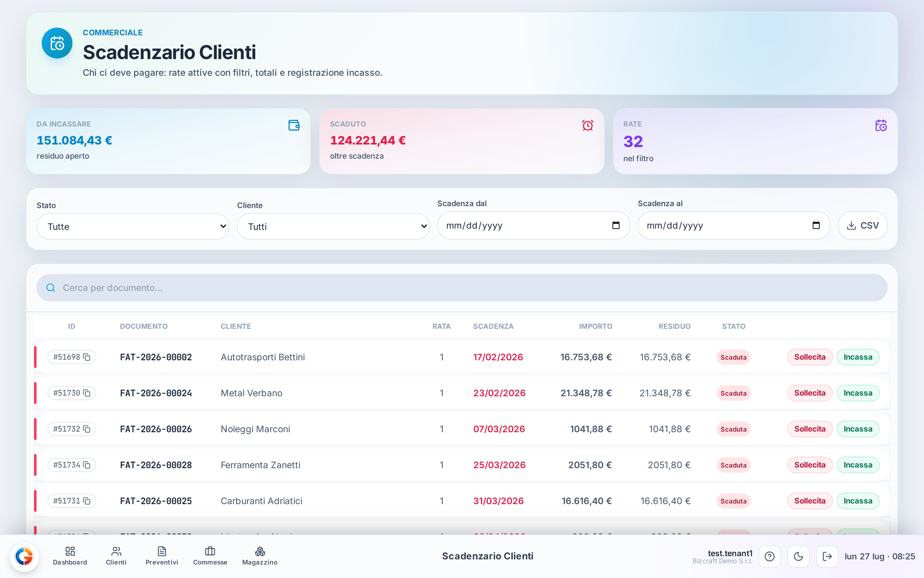
Task: Click Sollecita for Autotrasporti Bettini
Action: [810, 357]
